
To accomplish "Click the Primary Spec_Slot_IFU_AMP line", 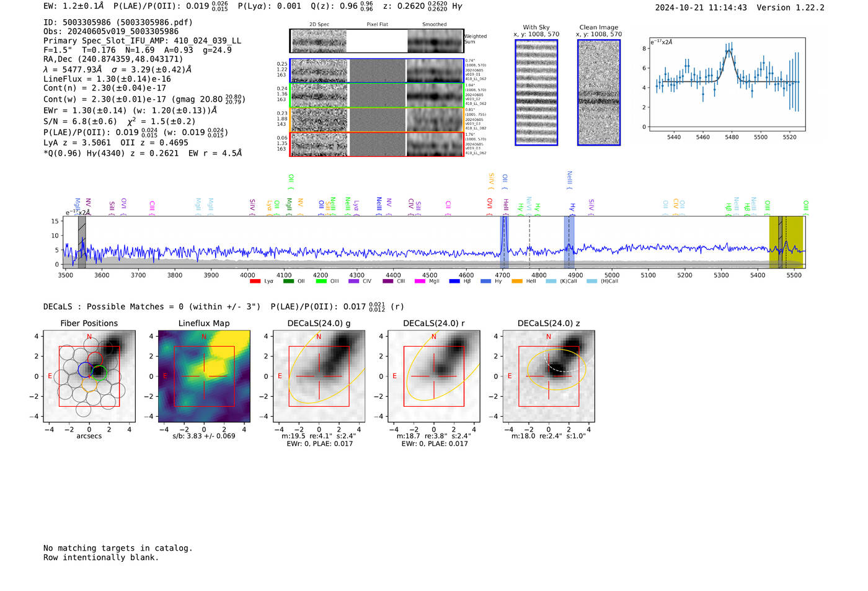I will point(142,41).
